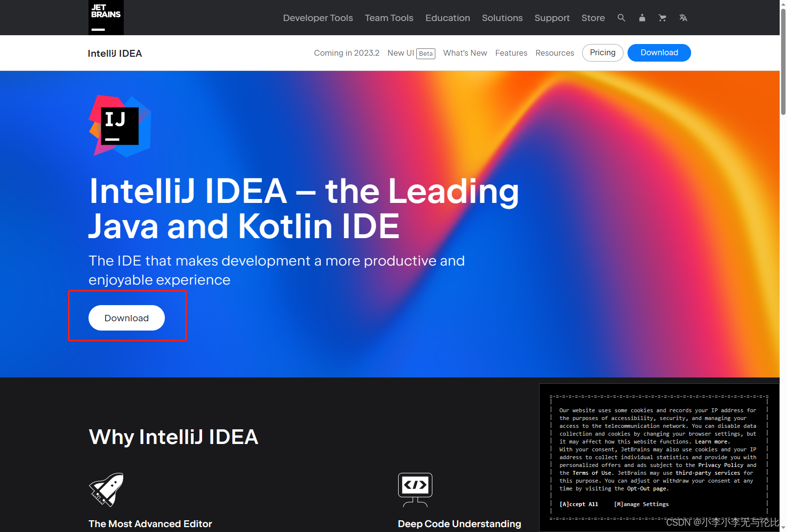The height and width of the screenshot is (532, 787).
Task: Open the Solutions menu
Action: point(502,18)
